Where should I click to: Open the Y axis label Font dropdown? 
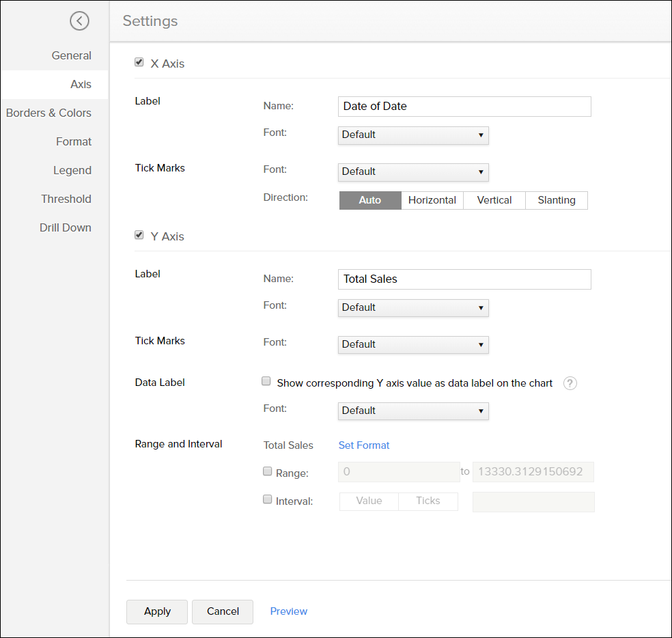coord(413,308)
